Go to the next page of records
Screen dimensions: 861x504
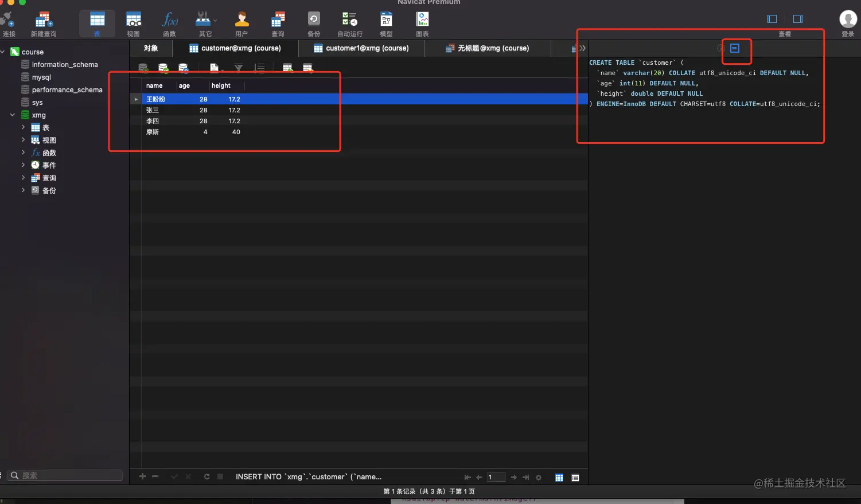coord(513,477)
